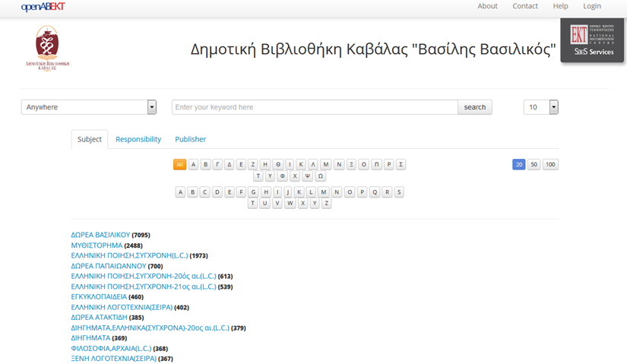Filter subjects by Latin letter S

click(x=399, y=192)
